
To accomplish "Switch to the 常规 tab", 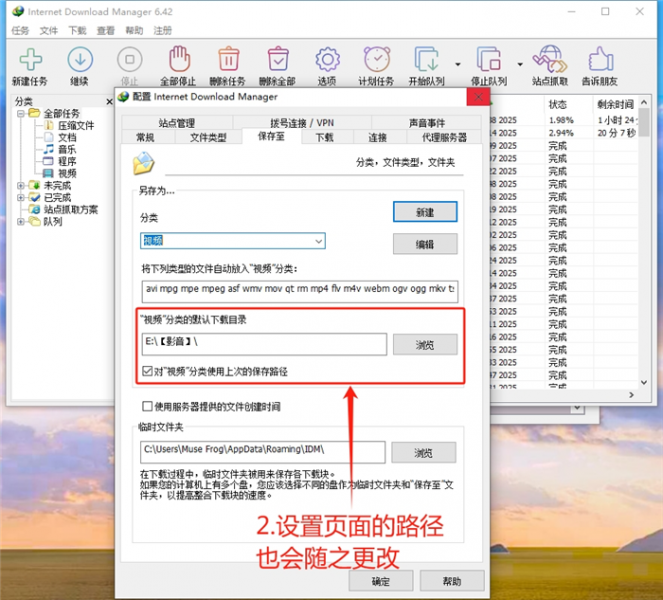I will (x=145, y=137).
